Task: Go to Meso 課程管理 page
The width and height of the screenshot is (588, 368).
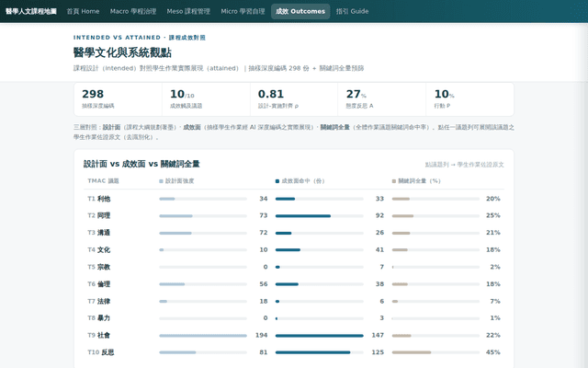Action: [x=188, y=11]
